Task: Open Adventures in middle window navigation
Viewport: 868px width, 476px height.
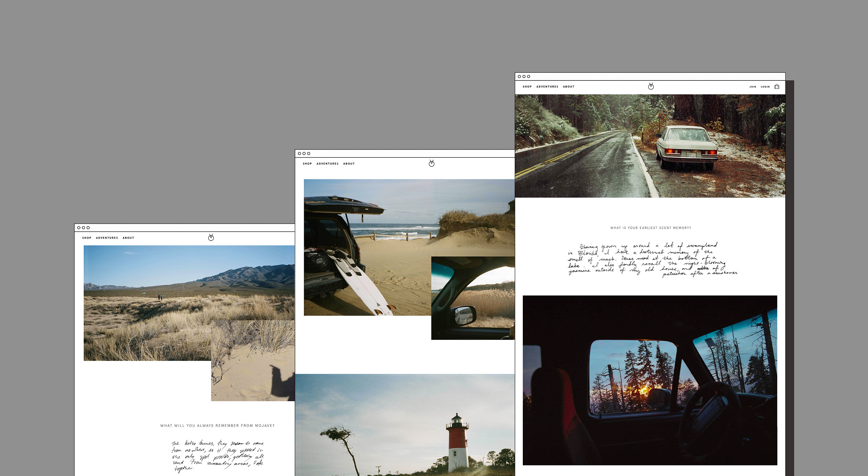Action: [x=328, y=164]
